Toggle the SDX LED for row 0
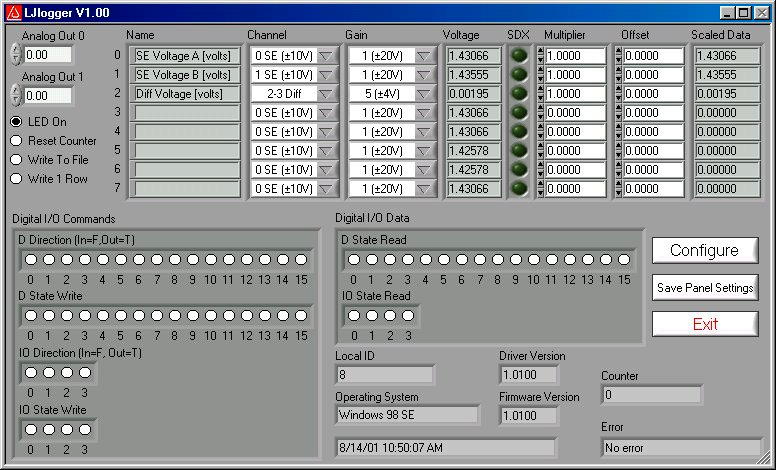 coord(518,56)
